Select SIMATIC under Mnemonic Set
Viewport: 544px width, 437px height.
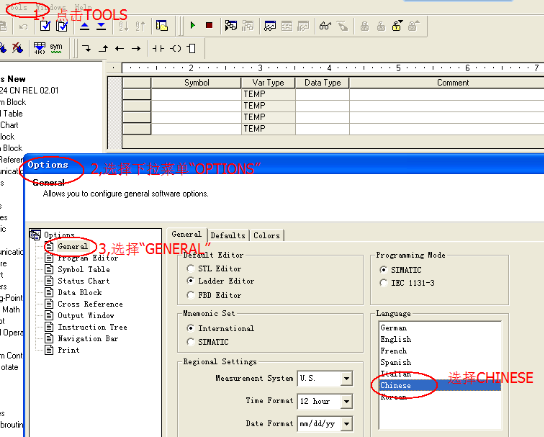click(190, 342)
